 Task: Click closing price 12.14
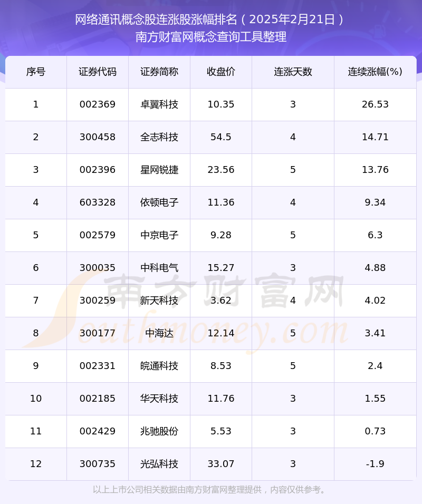[x=221, y=333]
